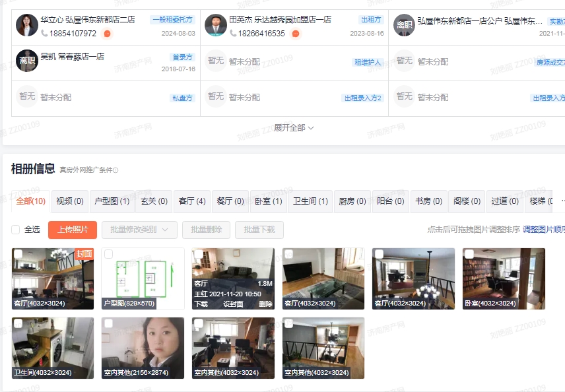This screenshot has width=565, height=392.
Task: Click 上传照片 button
Action: tap(73, 230)
